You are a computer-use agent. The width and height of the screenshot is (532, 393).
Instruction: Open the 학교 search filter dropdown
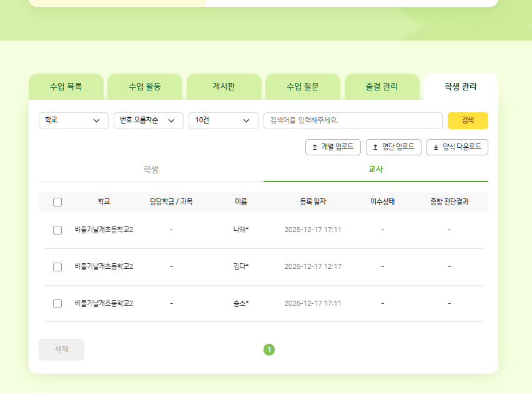click(74, 120)
